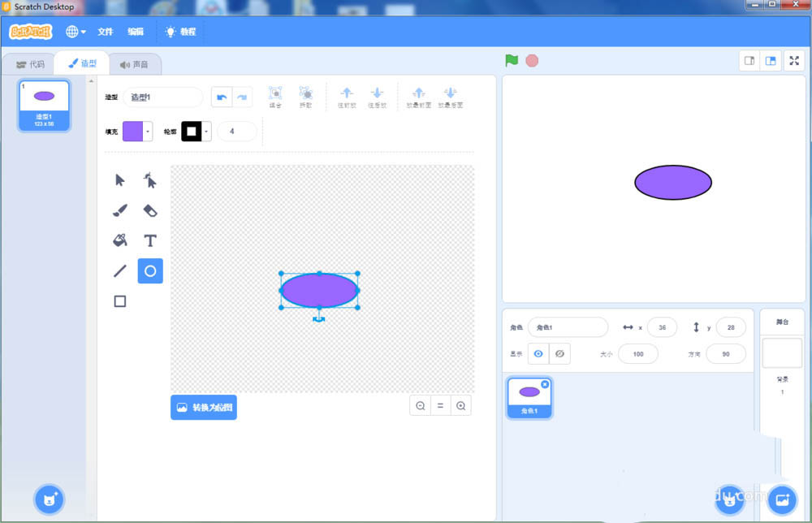Screen dimensions: 812x523
Task: Choose the Line tool
Action: (x=119, y=270)
